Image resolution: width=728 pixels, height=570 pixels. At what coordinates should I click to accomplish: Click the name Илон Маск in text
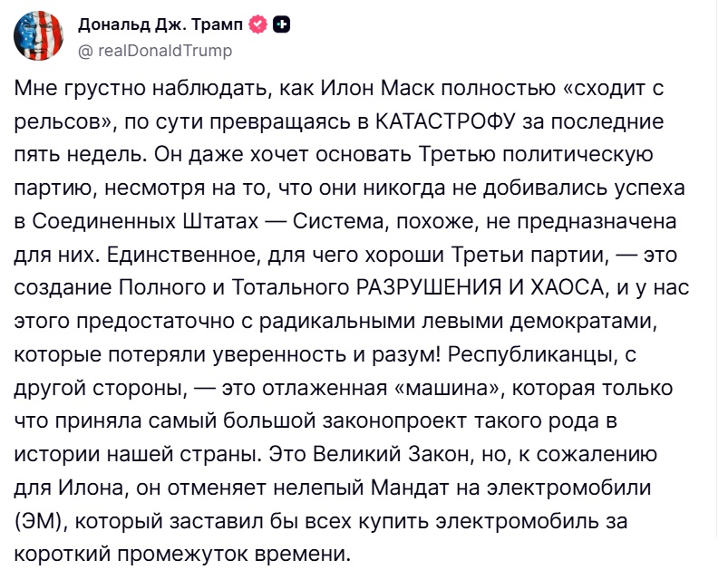[x=377, y=88]
